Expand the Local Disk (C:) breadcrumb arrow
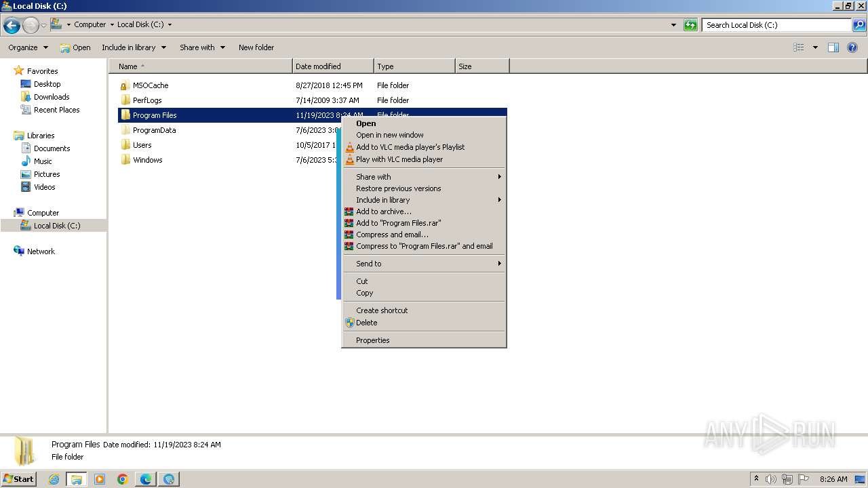The width and height of the screenshot is (868, 488). (170, 25)
